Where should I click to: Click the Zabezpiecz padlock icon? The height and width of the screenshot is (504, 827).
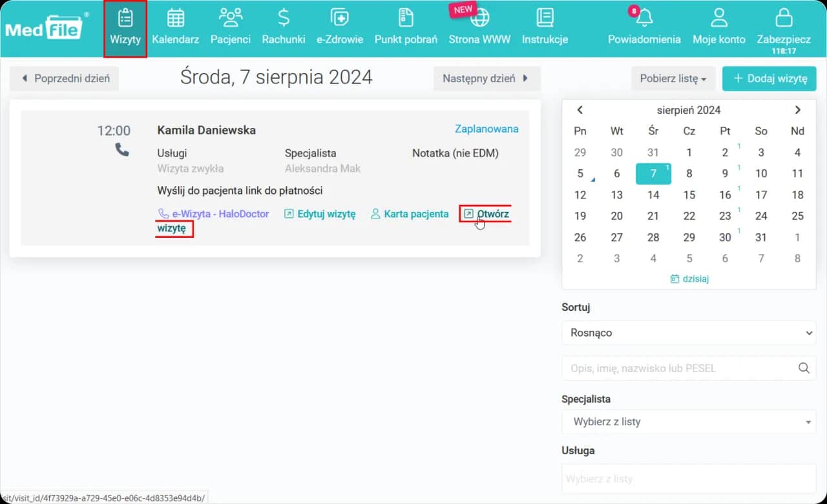click(x=783, y=18)
